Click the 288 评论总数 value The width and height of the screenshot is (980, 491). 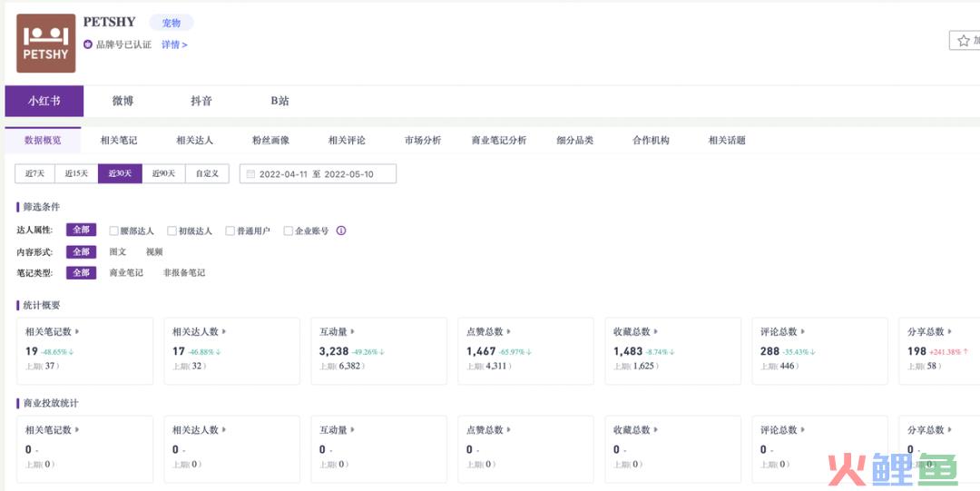point(770,351)
